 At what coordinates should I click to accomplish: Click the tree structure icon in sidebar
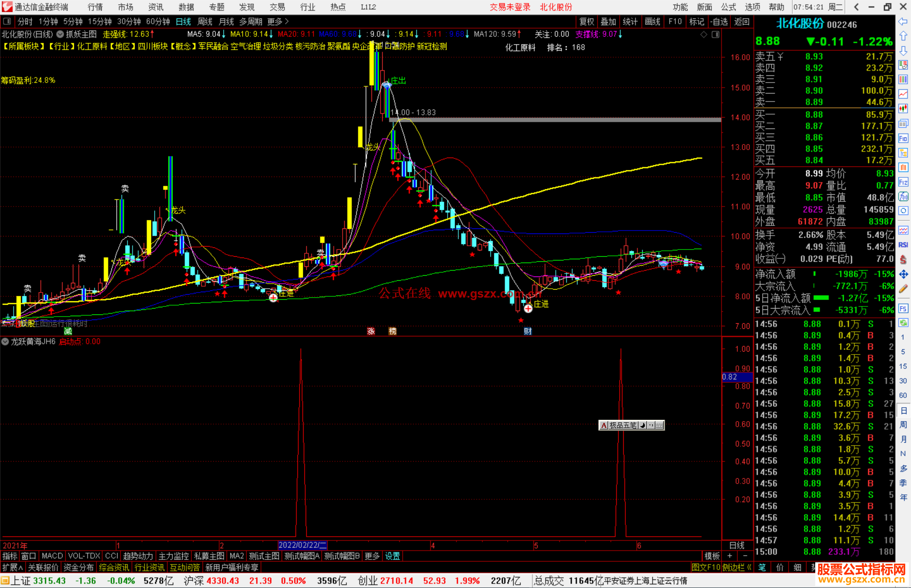pyautogui.click(x=903, y=153)
